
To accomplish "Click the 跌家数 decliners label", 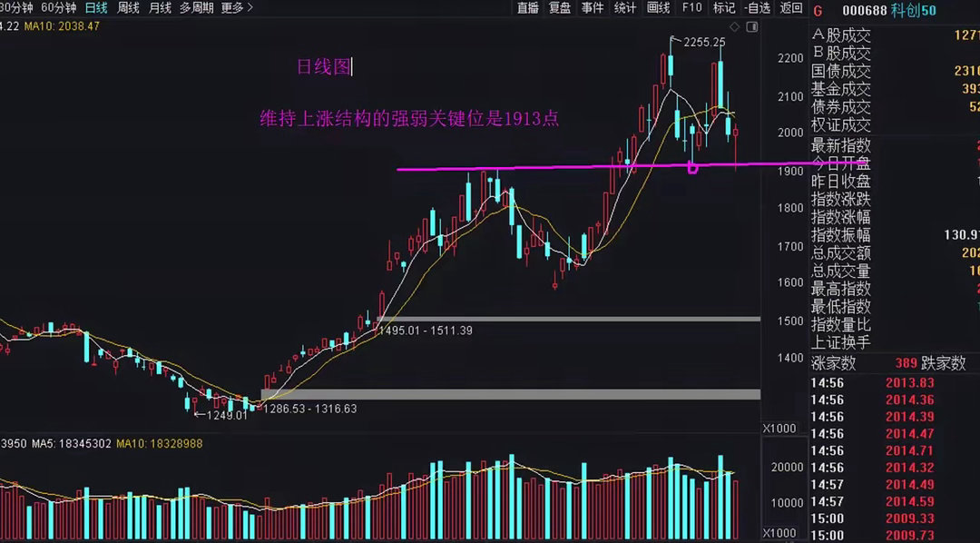I will tap(943, 363).
